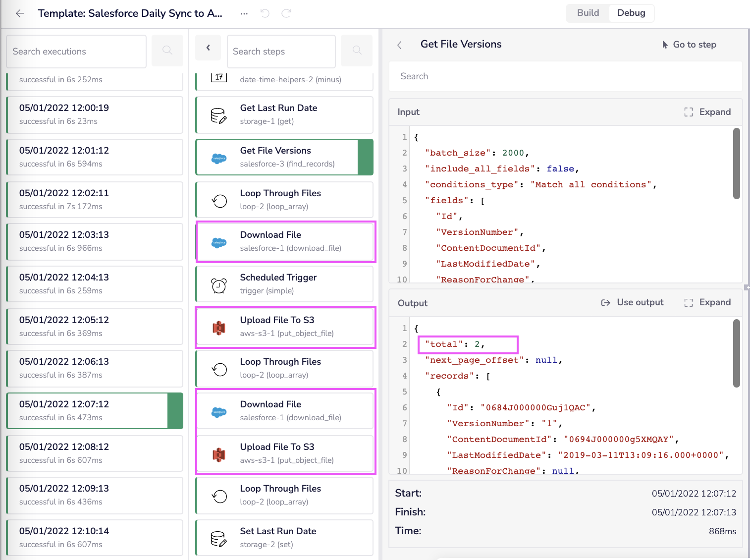Click the redo arrow icon
This screenshot has width=750, height=560.
[286, 13]
